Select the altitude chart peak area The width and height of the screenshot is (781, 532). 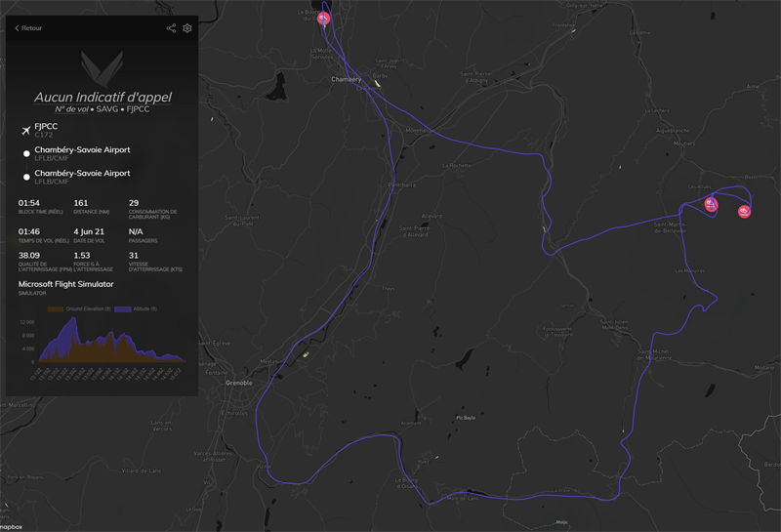(73, 329)
